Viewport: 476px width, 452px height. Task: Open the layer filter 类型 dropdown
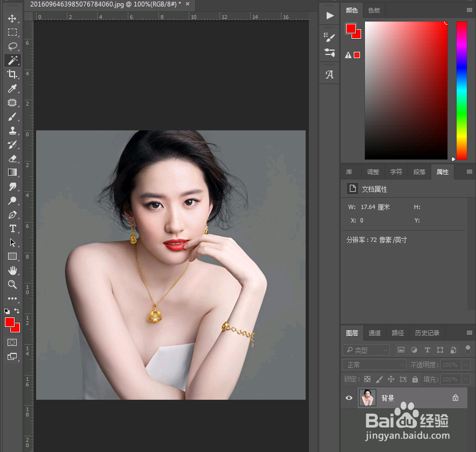pyautogui.click(x=366, y=350)
